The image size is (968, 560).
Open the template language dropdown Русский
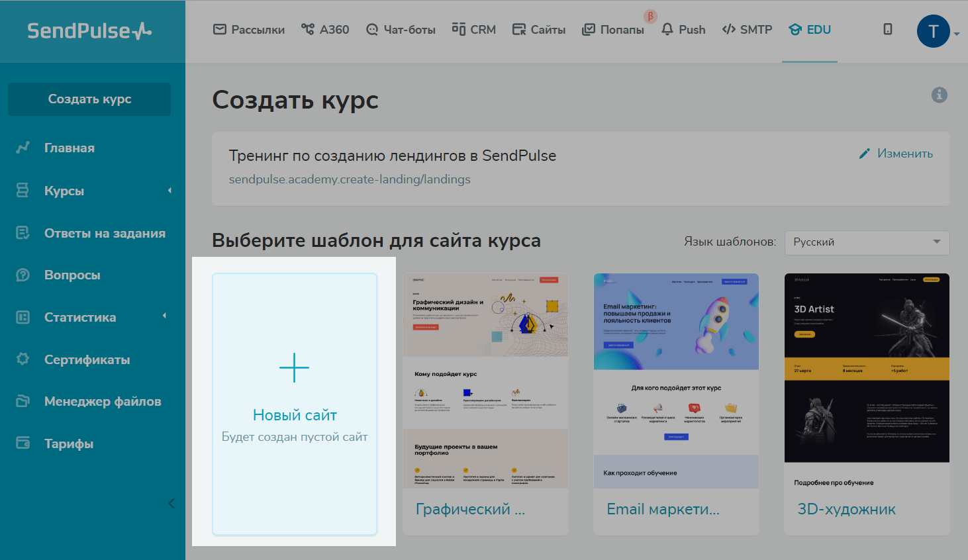click(x=867, y=242)
